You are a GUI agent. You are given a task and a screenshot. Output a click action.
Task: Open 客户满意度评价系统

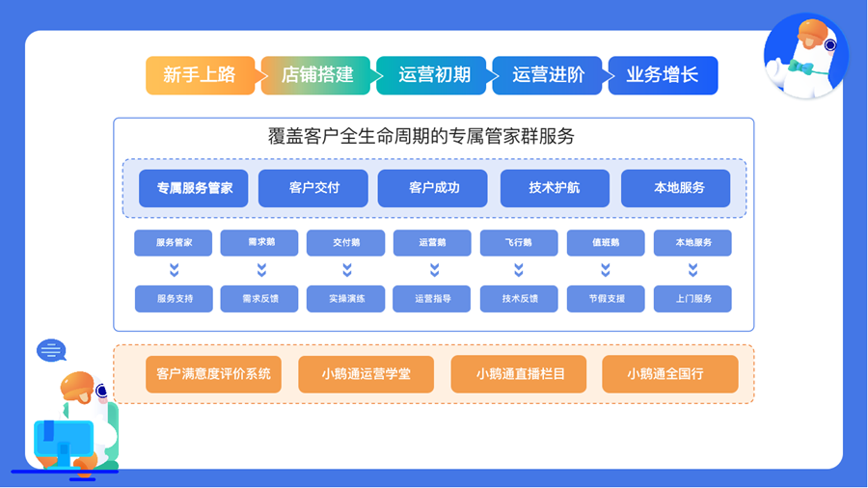tap(214, 374)
